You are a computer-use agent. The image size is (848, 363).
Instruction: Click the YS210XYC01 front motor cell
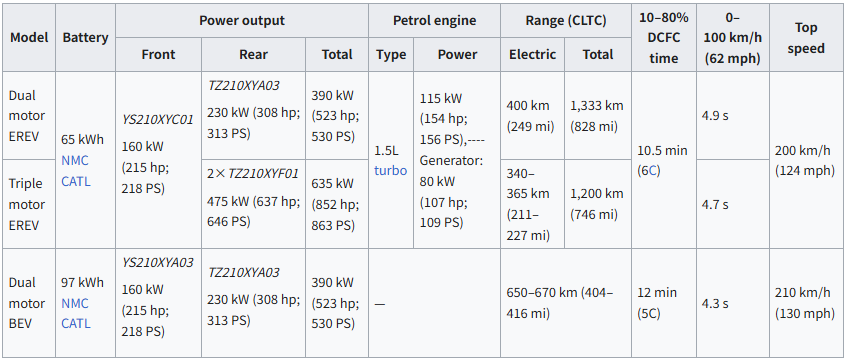158,160
